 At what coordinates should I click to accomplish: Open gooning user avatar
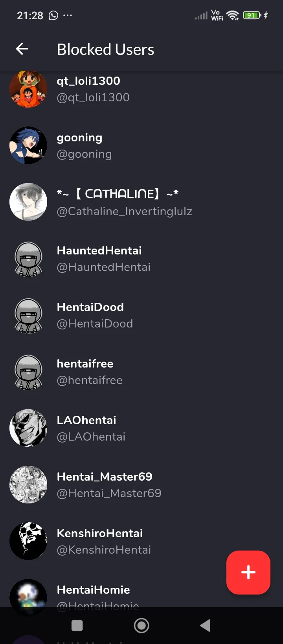[x=28, y=145]
